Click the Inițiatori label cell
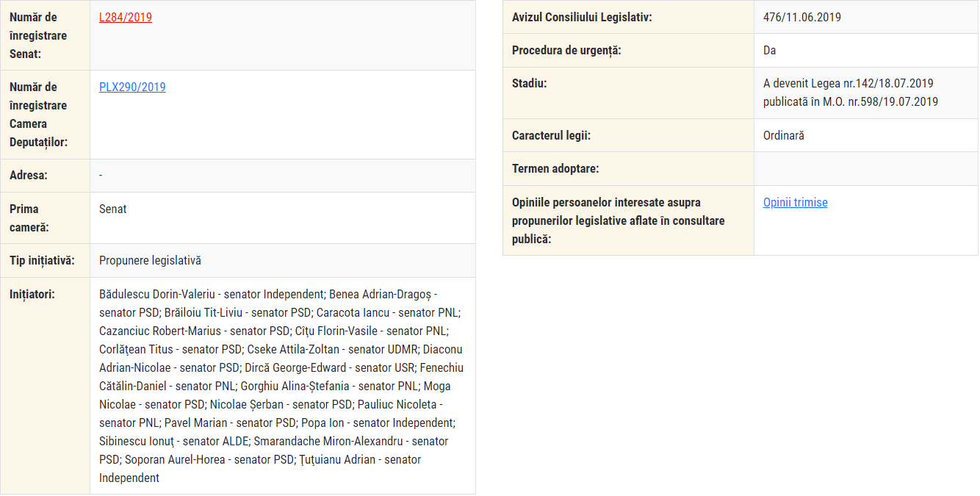Viewport: 980px width, 496px height. pos(32,295)
